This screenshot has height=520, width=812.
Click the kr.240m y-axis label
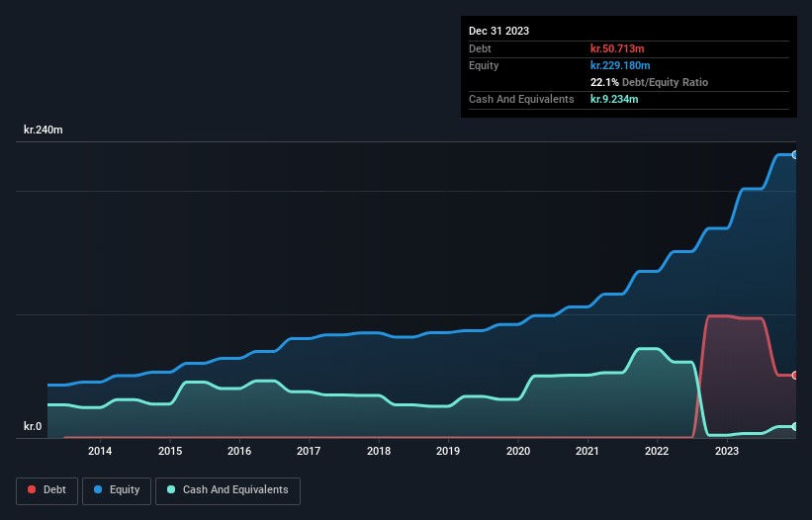pyautogui.click(x=43, y=130)
